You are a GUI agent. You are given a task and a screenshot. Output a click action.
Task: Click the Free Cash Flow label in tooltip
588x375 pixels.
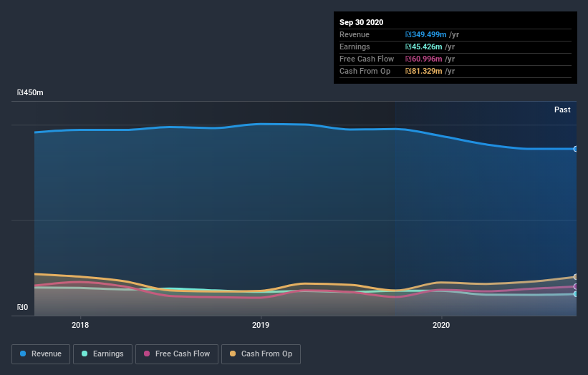(367, 59)
